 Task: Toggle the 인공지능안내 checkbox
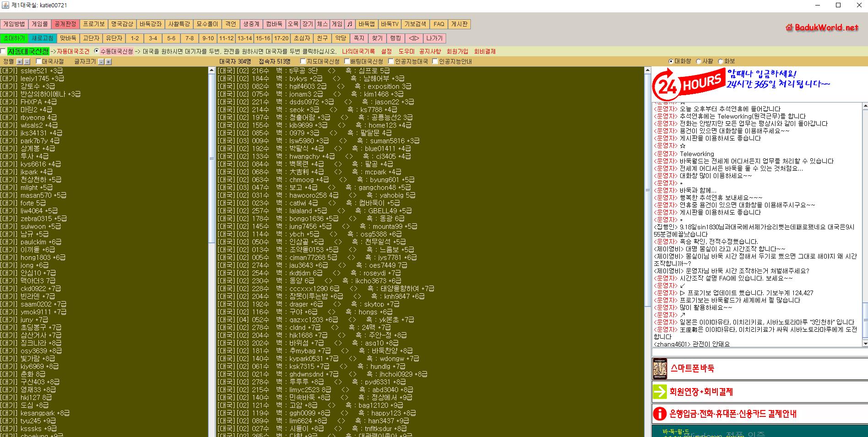click(435, 61)
